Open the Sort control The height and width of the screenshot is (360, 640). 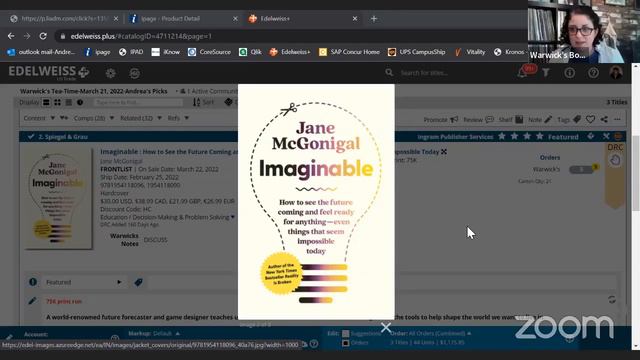click(204, 102)
